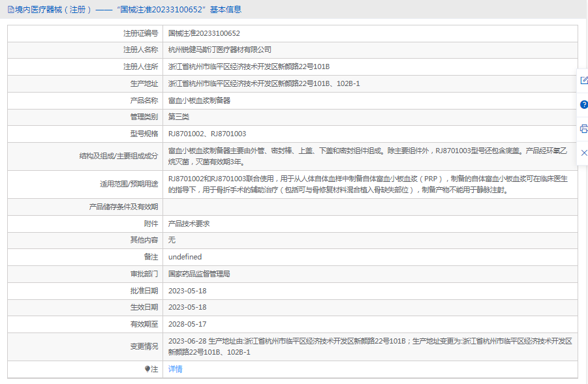Click the 变更情况 row label
Viewport: 588px width, 384px height.
coord(144,347)
